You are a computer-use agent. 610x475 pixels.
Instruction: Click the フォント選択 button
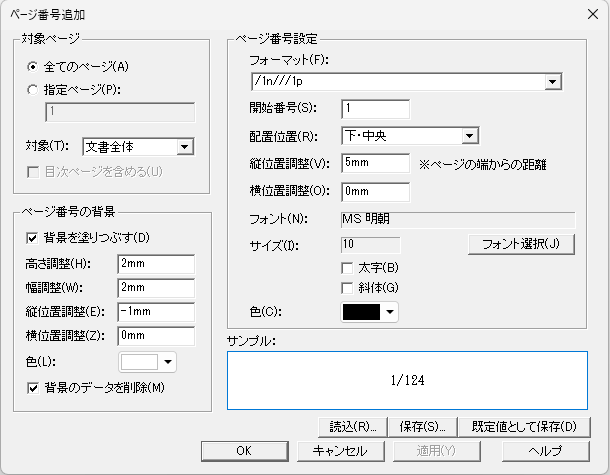(x=521, y=244)
